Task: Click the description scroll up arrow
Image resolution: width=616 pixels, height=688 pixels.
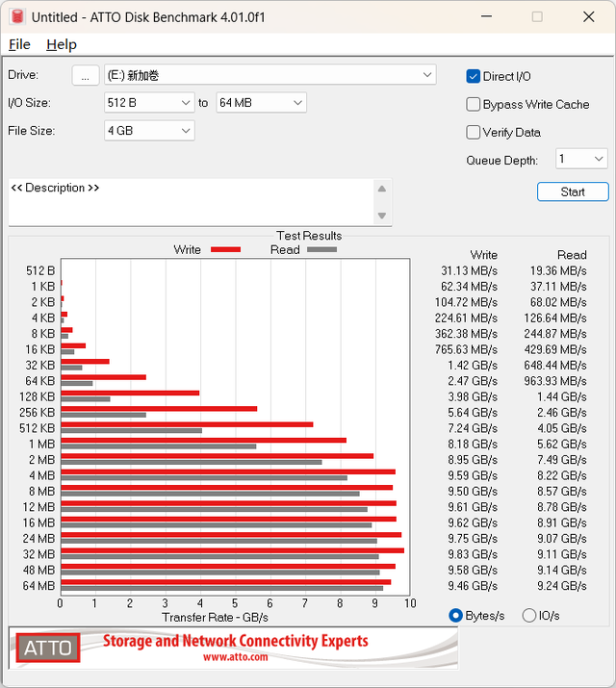Action: point(382,190)
